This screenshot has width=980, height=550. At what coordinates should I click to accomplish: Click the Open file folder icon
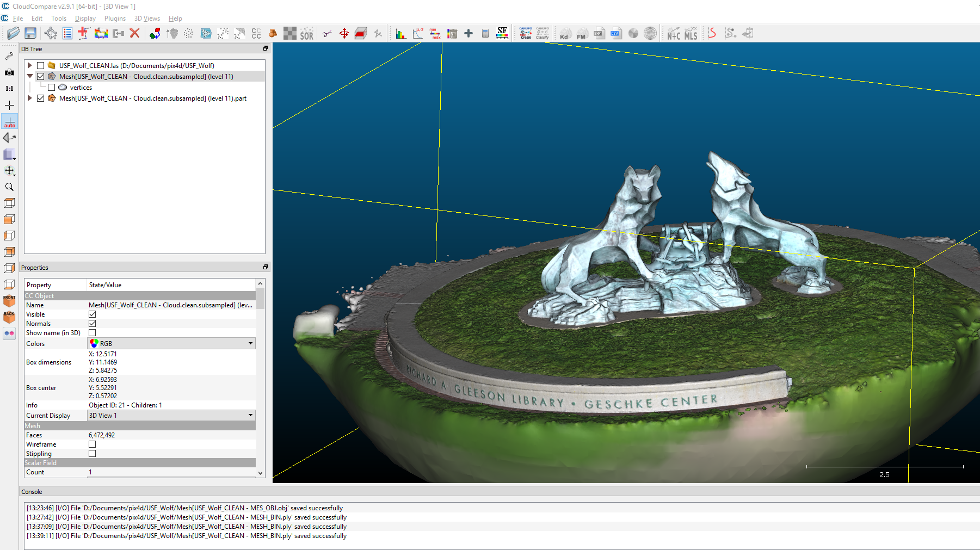click(13, 33)
